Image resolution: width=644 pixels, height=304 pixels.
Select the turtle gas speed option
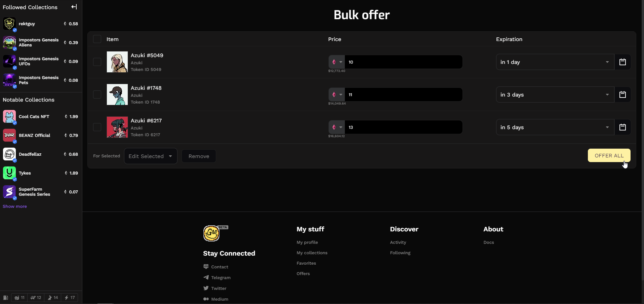click(36, 298)
